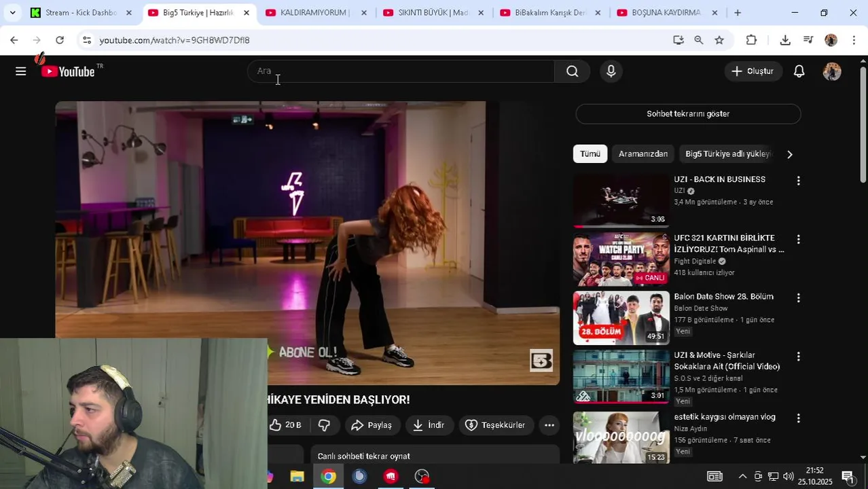Click into the YouTube Ara search field
The image size is (868, 489).
(x=401, y=71)
